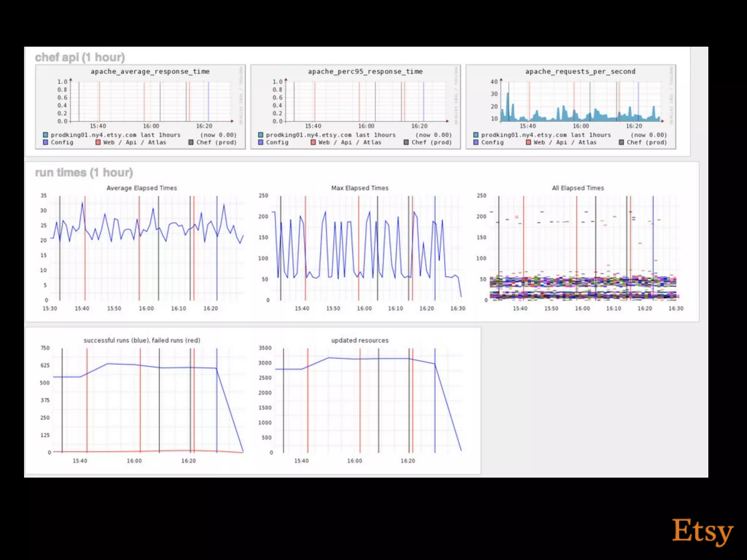Click the run times (1 hour) heading
Viewport: 747px width, 560px height.
84,172
